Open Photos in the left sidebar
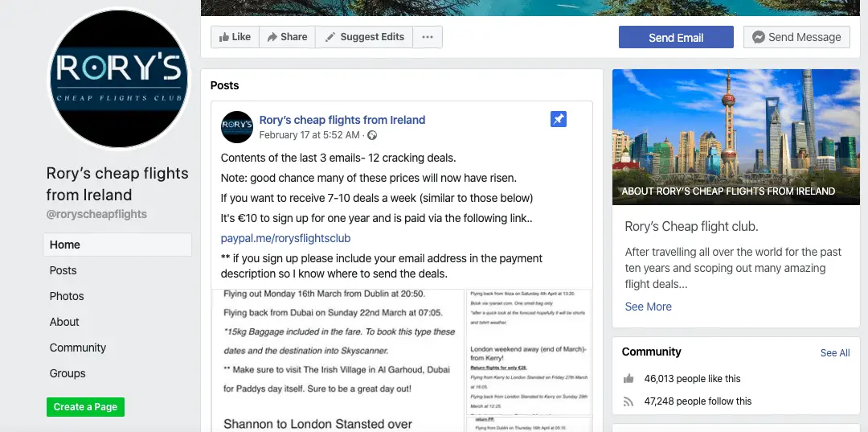The height and width of the screenshot is (432, 868). pyautogui.click(x=67, y=296)
